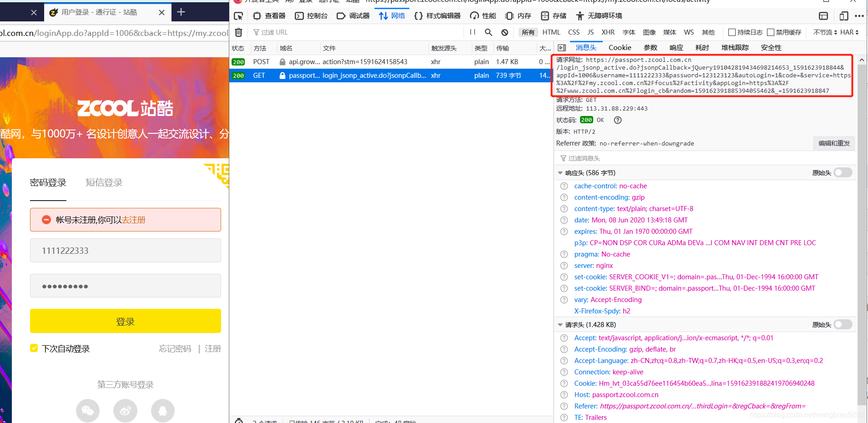Filter requests by XHR type
Image resolution: width=868 pixels, height=423 pixels.
608,32
